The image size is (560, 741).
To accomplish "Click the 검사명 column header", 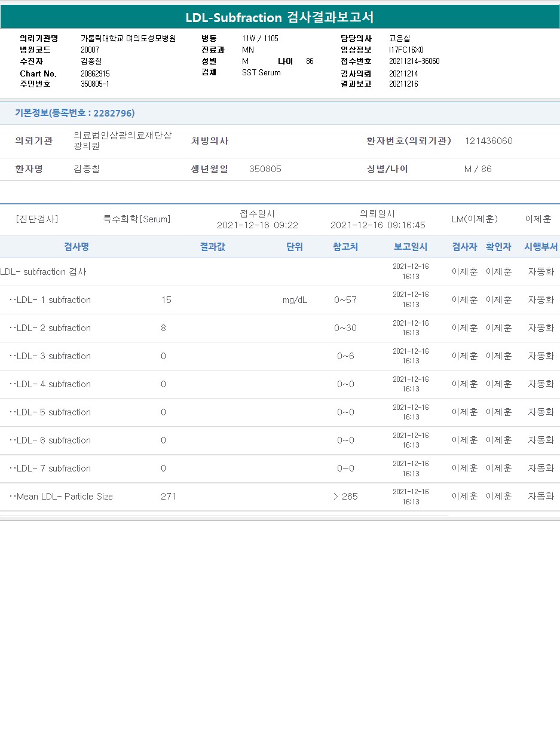I will click(76, 247).
